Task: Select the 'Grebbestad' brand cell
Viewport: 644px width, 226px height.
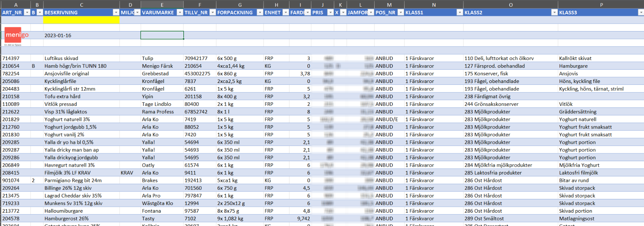Action: coord(162,73)
